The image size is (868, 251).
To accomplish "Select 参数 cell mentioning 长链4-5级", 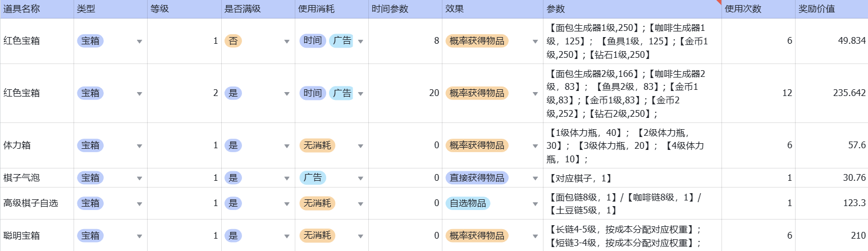I will coord(632,236).
